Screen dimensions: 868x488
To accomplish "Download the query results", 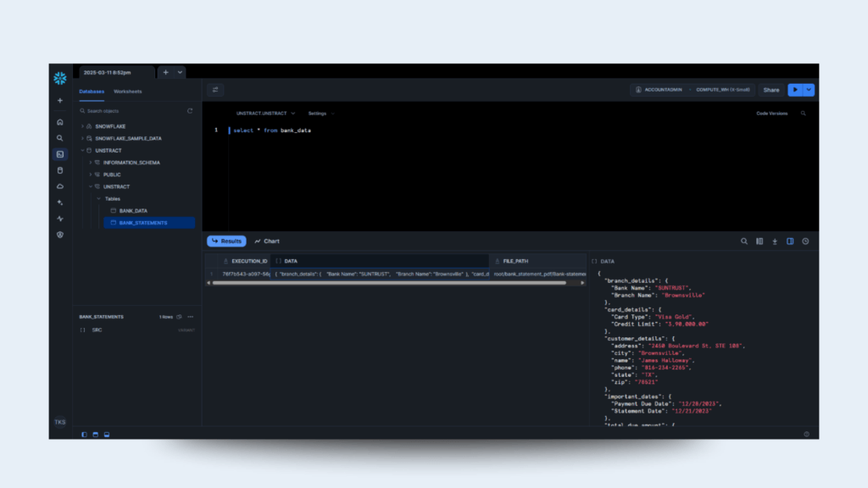I will (775, 241).
